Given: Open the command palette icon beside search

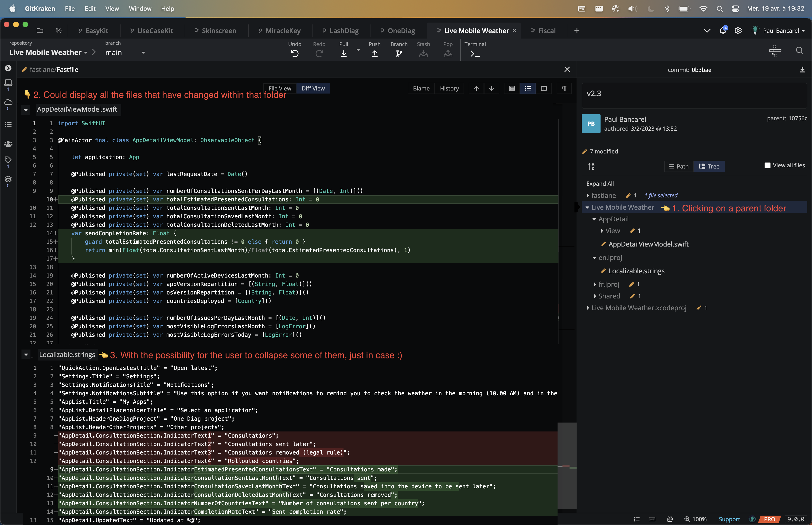Looking at the screenshot, I should (775, 51).
